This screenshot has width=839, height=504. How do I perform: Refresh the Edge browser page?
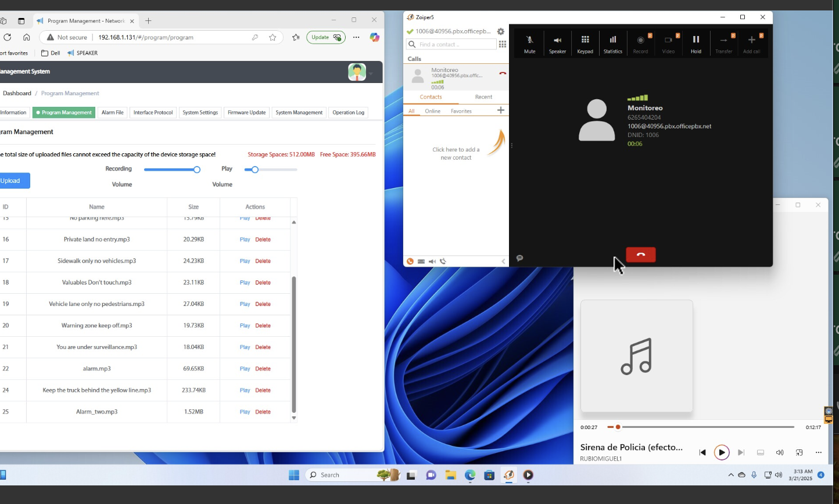(7, 37)
